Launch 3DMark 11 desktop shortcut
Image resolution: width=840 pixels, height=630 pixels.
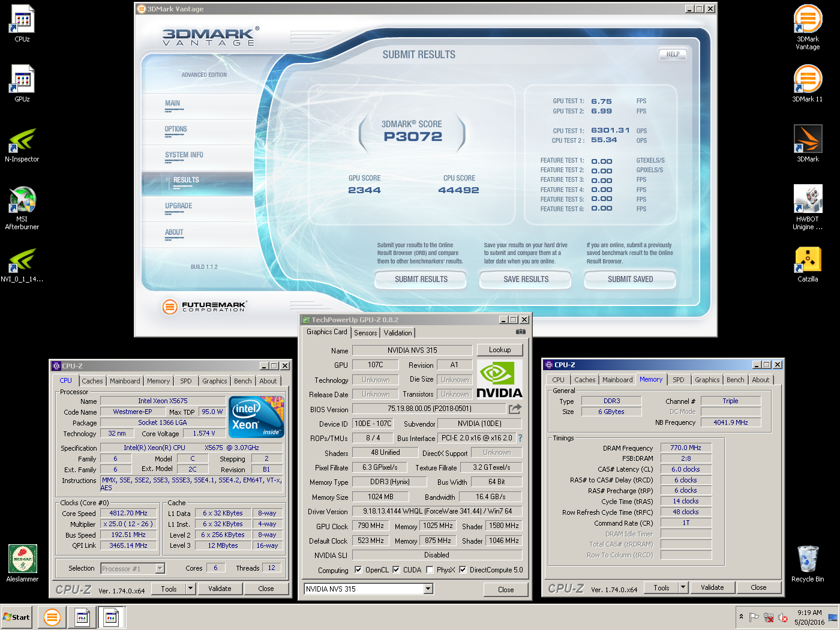pyautogui.click(x=808, y=84)
